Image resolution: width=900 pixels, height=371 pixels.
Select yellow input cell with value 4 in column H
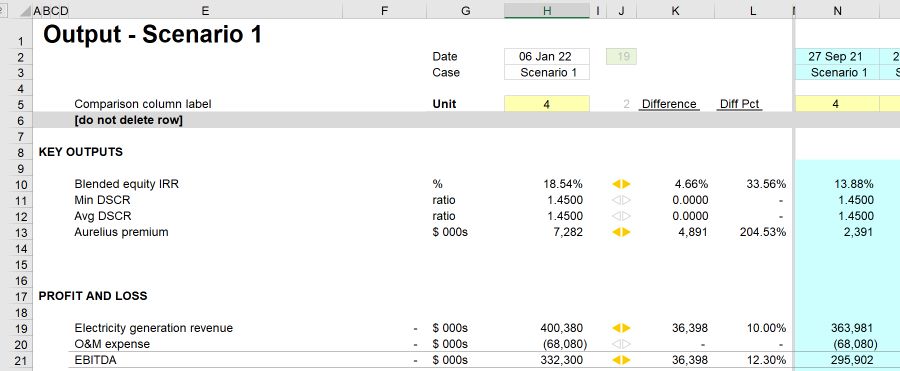point(547,104)
